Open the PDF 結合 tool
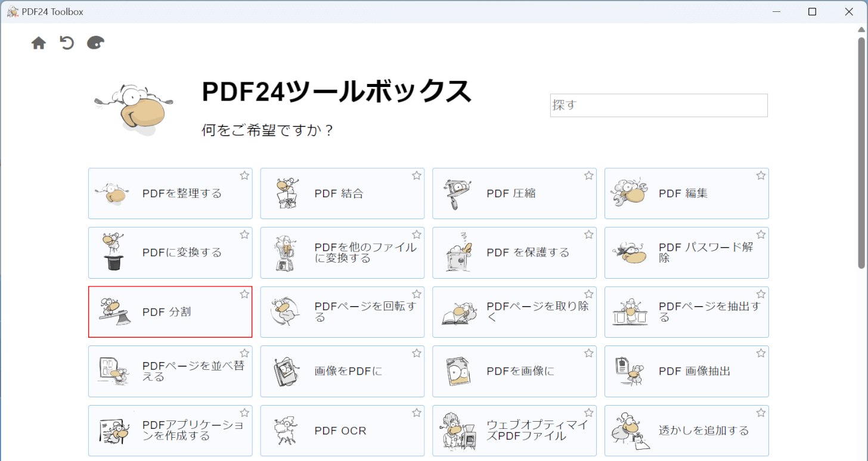Image resolution: width=868 pixels, height=461 pixels. click(342, 194)
